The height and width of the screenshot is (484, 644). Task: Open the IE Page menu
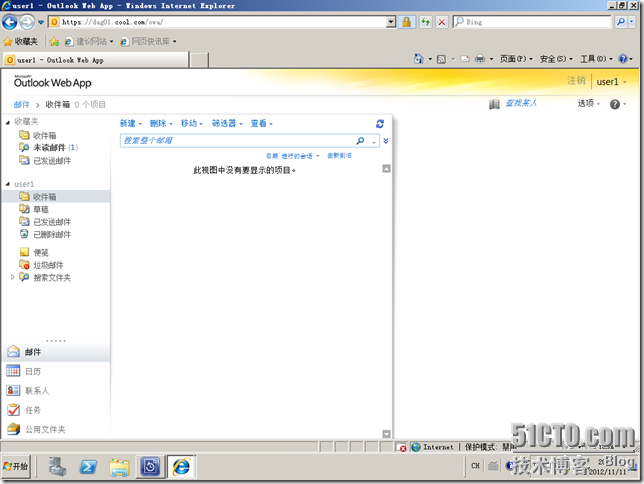click(516, 59)
